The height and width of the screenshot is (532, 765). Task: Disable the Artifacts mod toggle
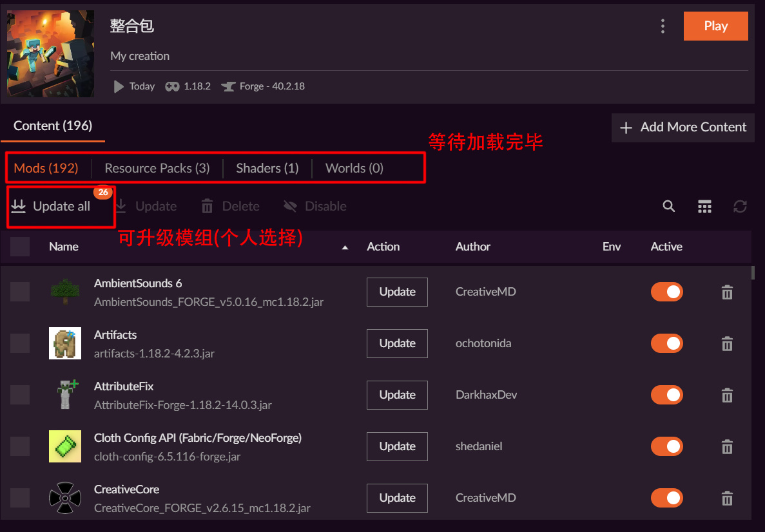point(666,343)
